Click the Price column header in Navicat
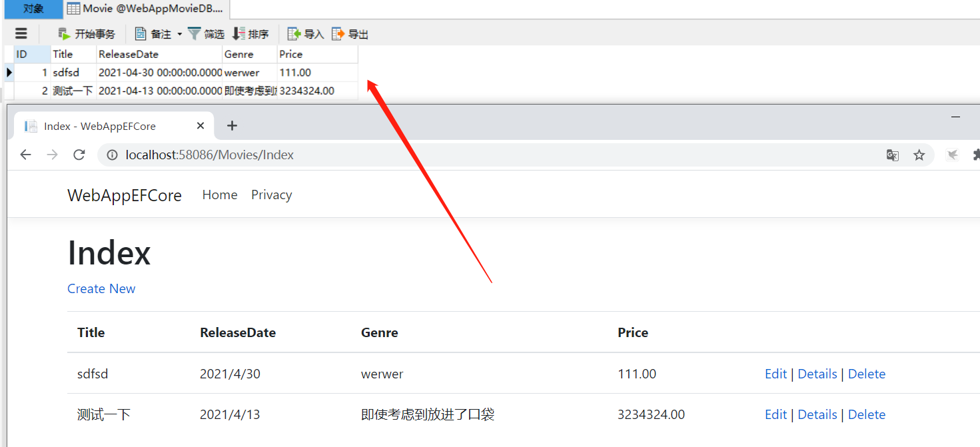 pos(318,54)
